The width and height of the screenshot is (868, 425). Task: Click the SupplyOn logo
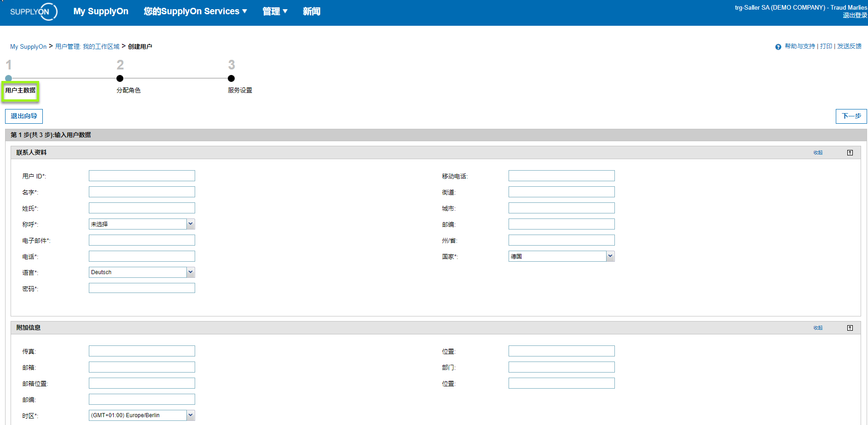coord(34,11)
